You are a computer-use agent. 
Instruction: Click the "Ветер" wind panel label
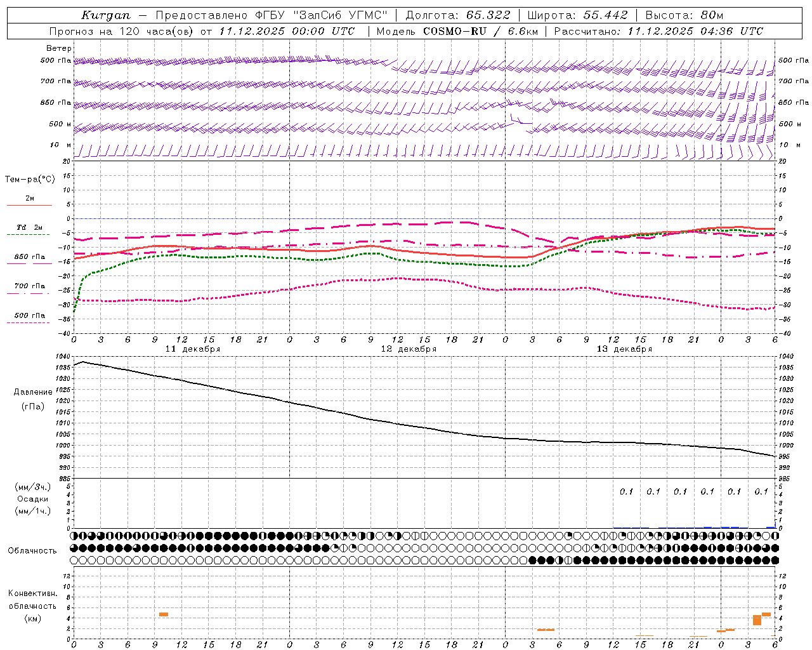[x=59, y=48]
